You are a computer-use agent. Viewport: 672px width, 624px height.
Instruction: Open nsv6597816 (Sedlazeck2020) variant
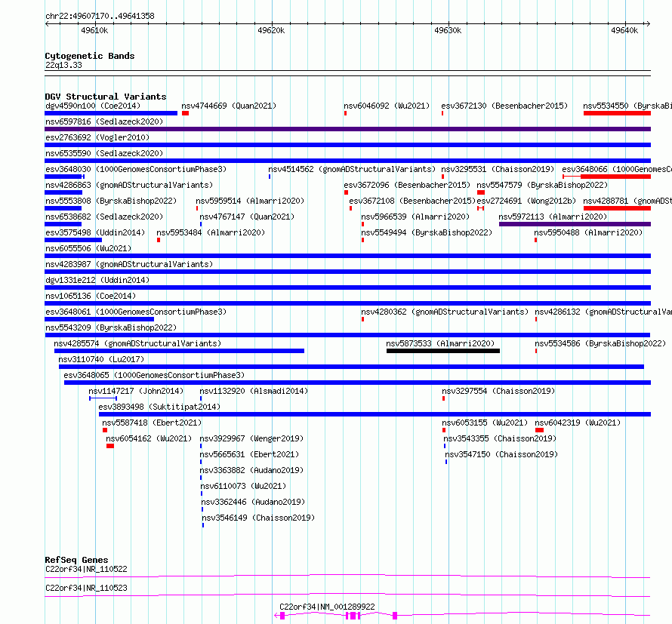[104, 121]
